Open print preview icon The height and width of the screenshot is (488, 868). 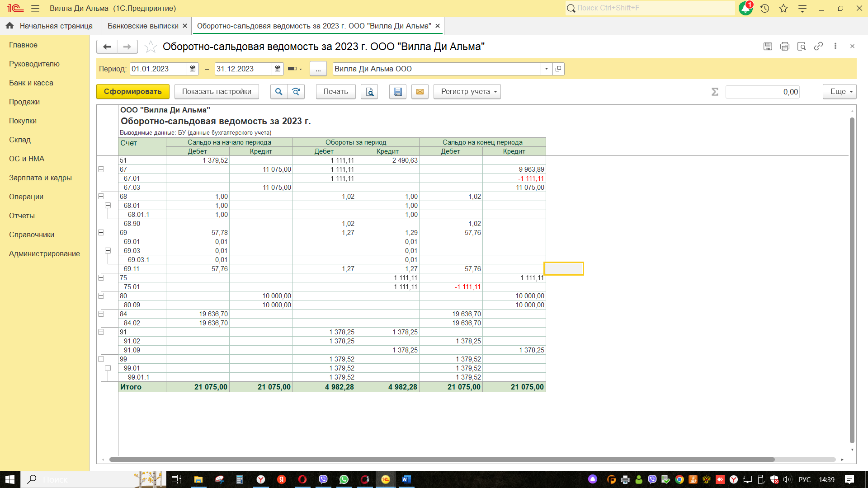click(x=369, y=92)
